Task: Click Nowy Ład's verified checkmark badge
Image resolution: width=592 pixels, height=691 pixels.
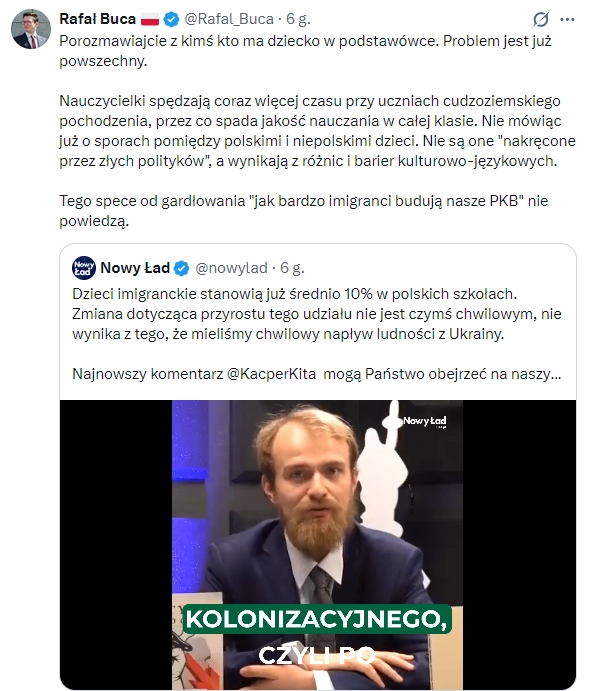Action: 181,268
